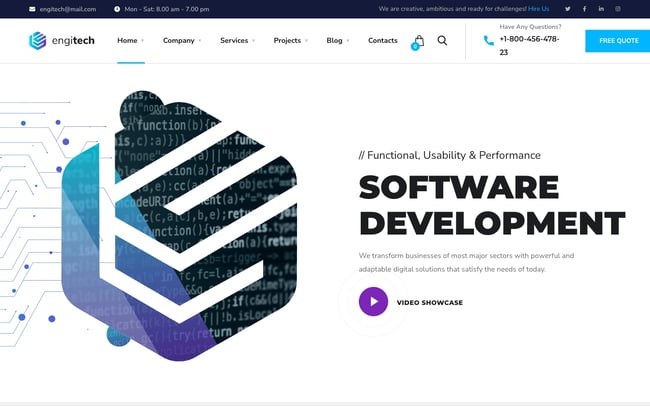
Task: Click the phone handset icon
Action: pyautogui.click(x=488, y=41)
